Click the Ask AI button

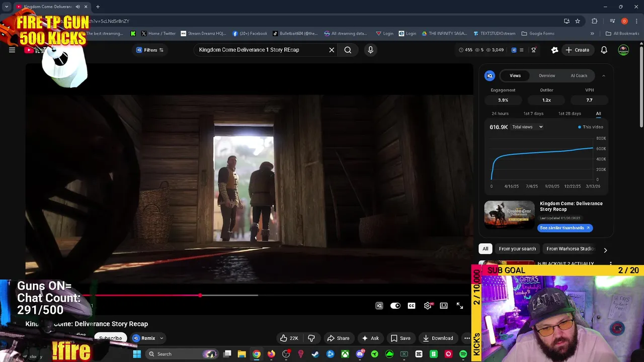[x=370, y=338]
